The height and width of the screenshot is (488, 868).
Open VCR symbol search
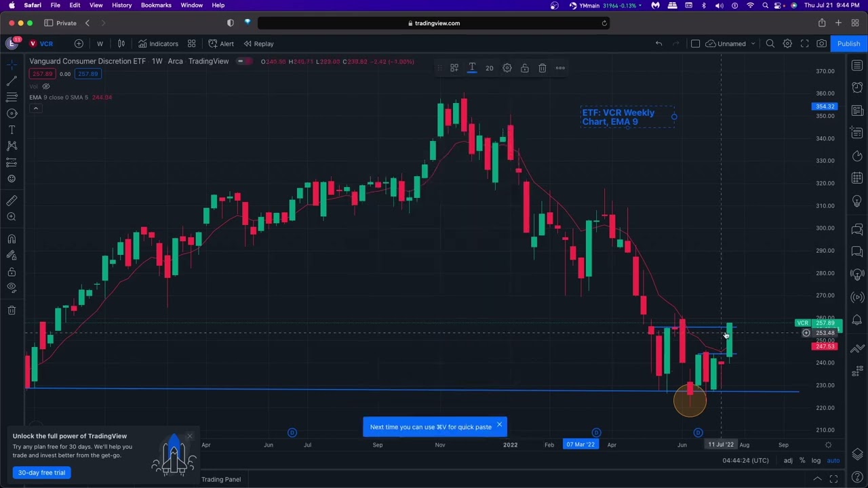point(41,43)
